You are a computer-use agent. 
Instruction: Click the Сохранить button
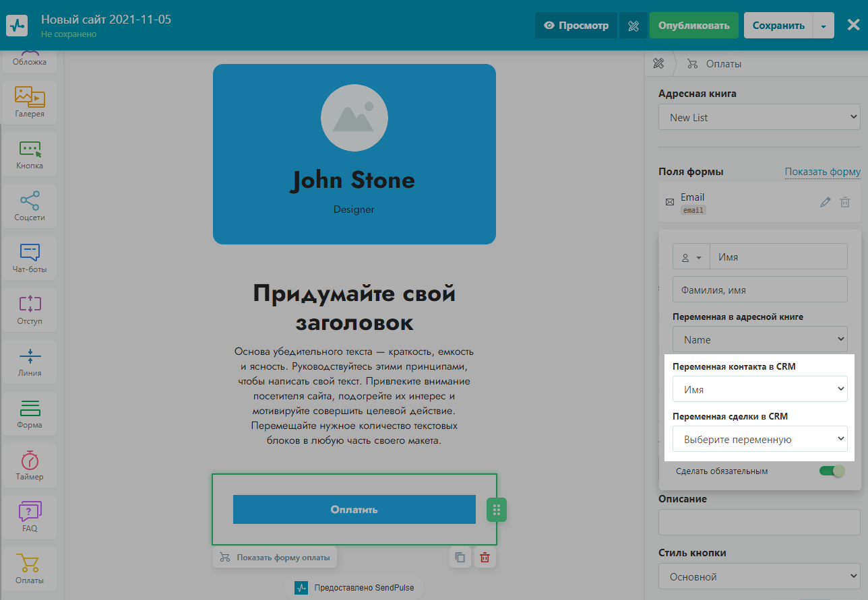(778, 26)
